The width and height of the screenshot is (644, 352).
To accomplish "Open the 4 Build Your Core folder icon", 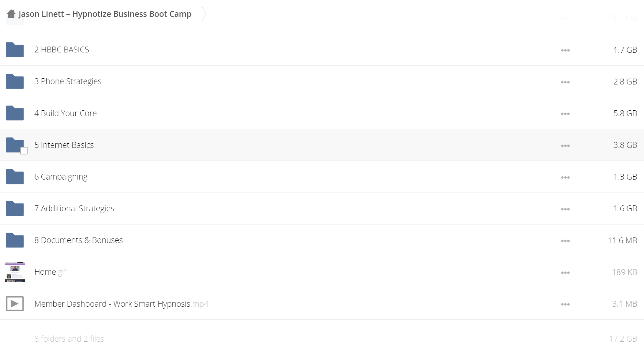I will (15, 113).
